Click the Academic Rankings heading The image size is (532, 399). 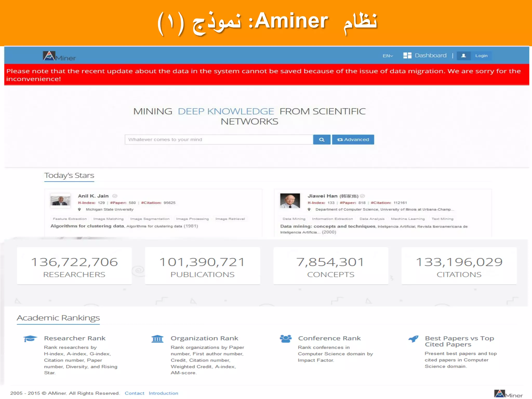pyautogui.click(x=58, y=318)
